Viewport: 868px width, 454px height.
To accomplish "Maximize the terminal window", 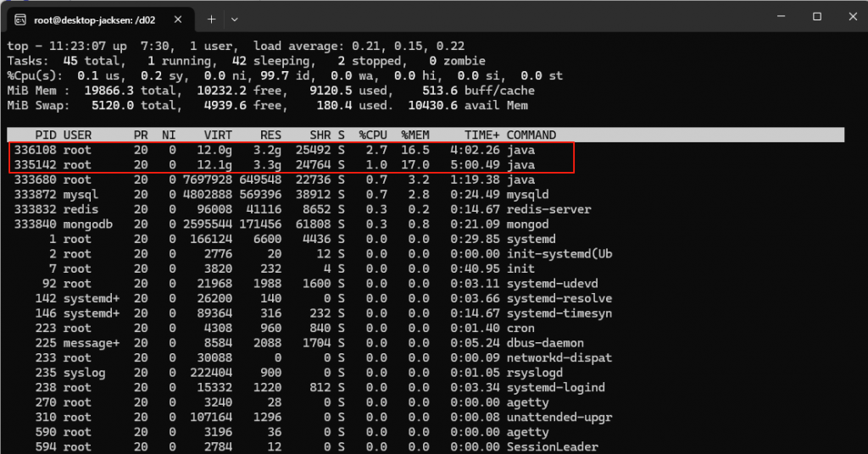I will click(x=816, y=17).
